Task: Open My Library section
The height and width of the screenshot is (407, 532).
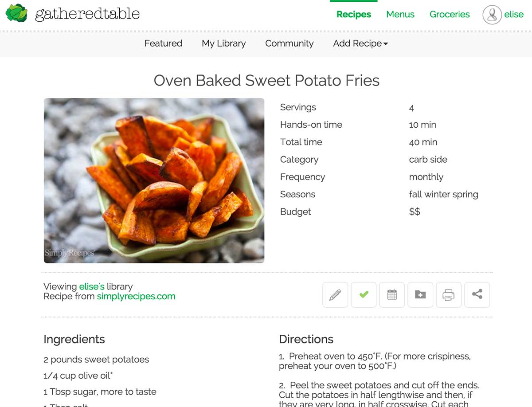Action: click(223, 43)
